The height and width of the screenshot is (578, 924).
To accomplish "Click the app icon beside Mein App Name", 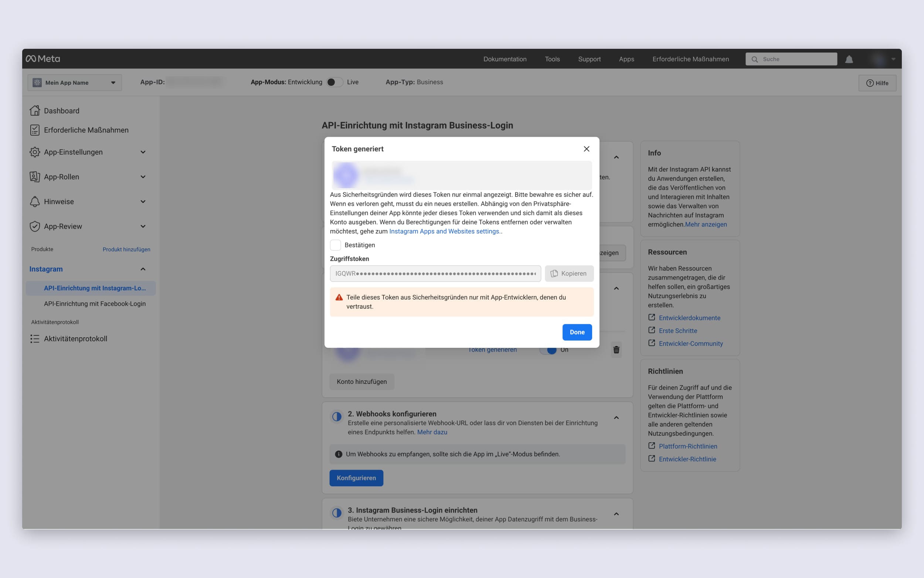I will click(37, 82).
